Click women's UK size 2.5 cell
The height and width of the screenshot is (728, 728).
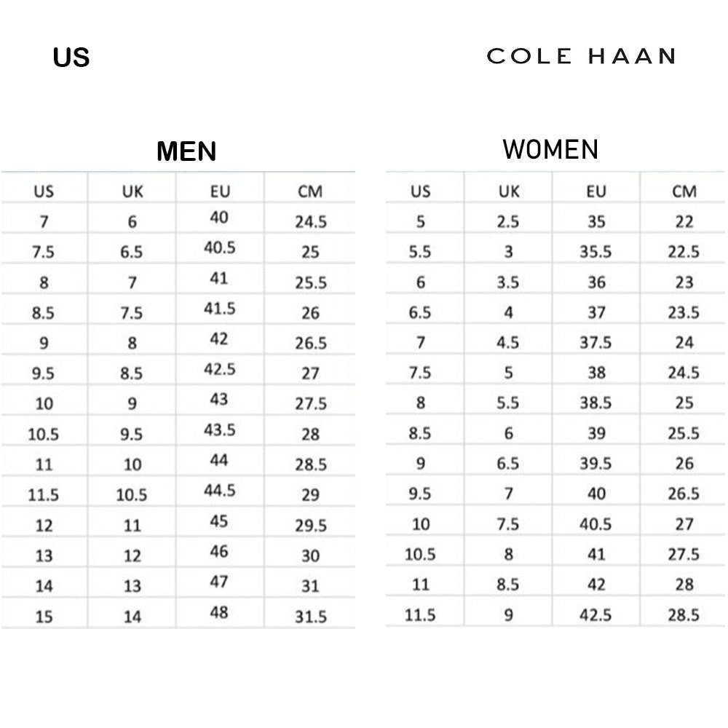[508, 221]
